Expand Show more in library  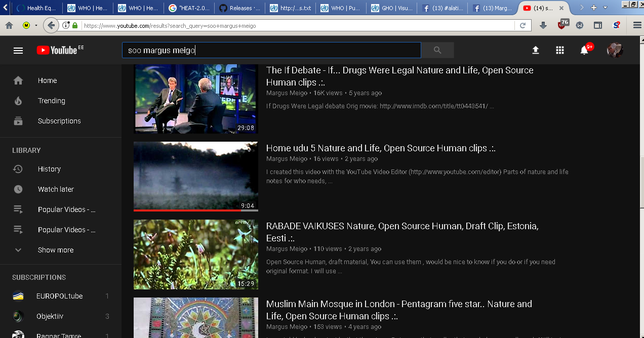coord(56,250)
